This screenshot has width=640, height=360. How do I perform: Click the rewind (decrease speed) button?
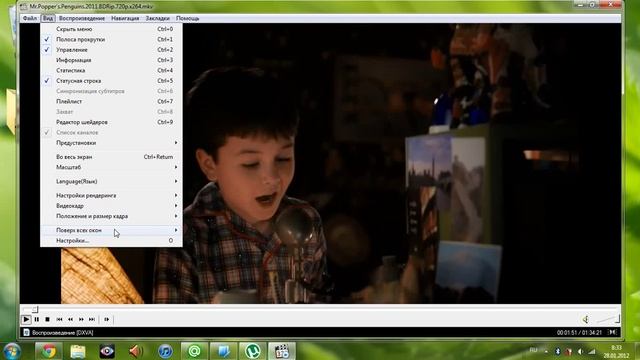[70, 319]
